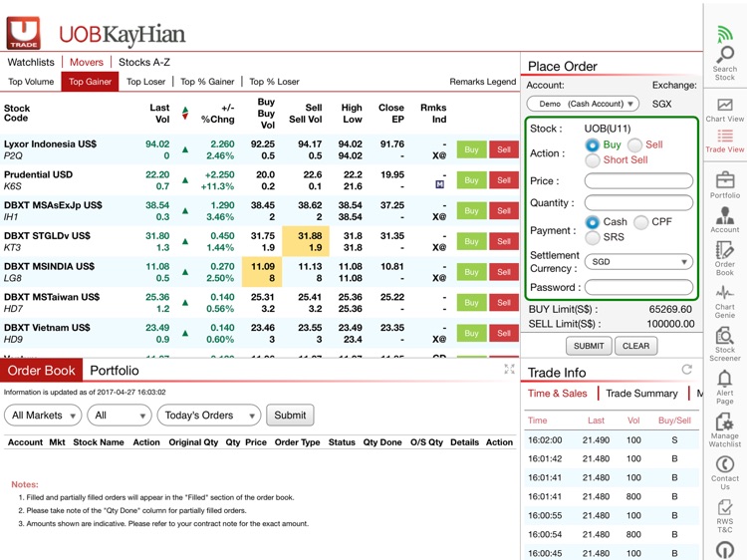The height and width of the screenshot is (560, 747).
Task: Click the UOB Trade logo
Action: pos(23,33)
